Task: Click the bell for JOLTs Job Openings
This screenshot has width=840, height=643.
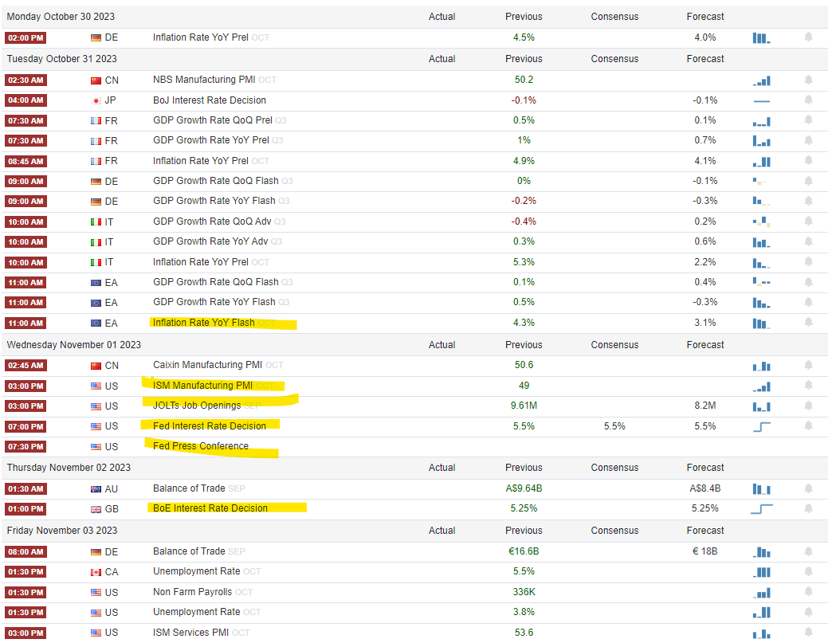Action: 808,406
